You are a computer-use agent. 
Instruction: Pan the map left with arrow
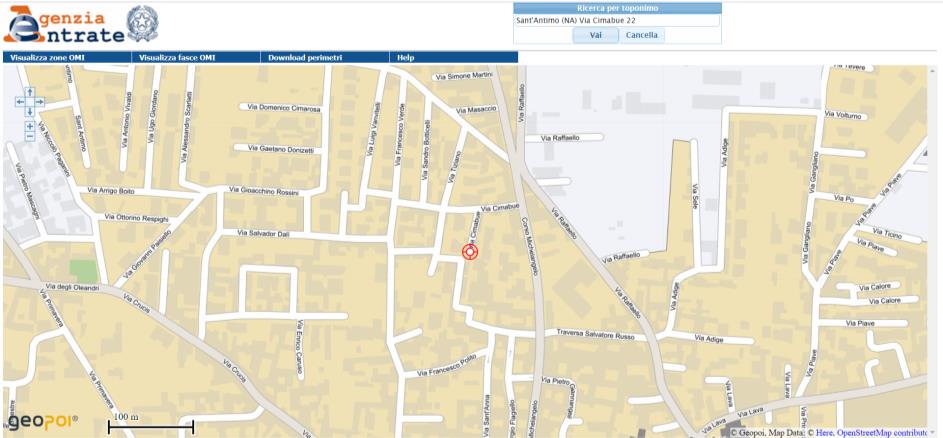(19, 102)
